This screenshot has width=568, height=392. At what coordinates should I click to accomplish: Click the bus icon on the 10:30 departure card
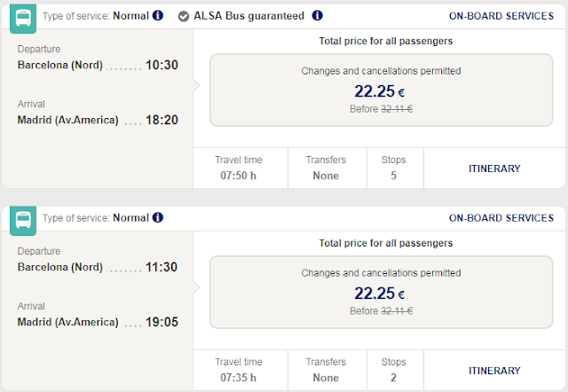coord(23,17)
